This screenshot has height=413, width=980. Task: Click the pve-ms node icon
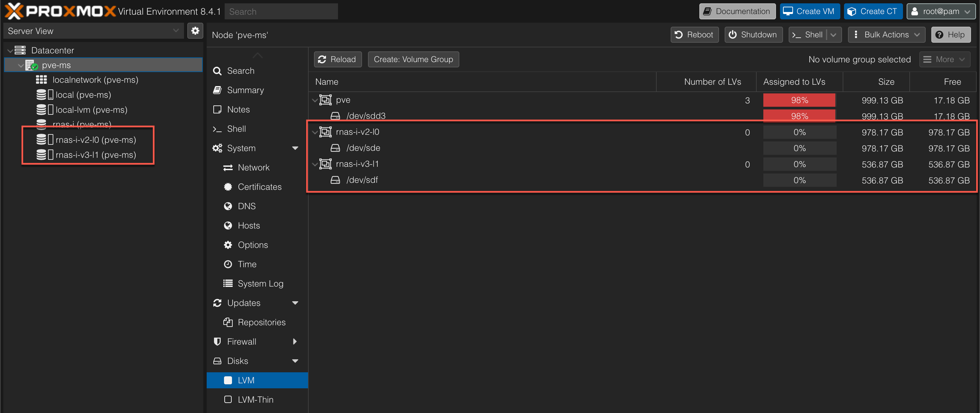(x=31, y=65)
